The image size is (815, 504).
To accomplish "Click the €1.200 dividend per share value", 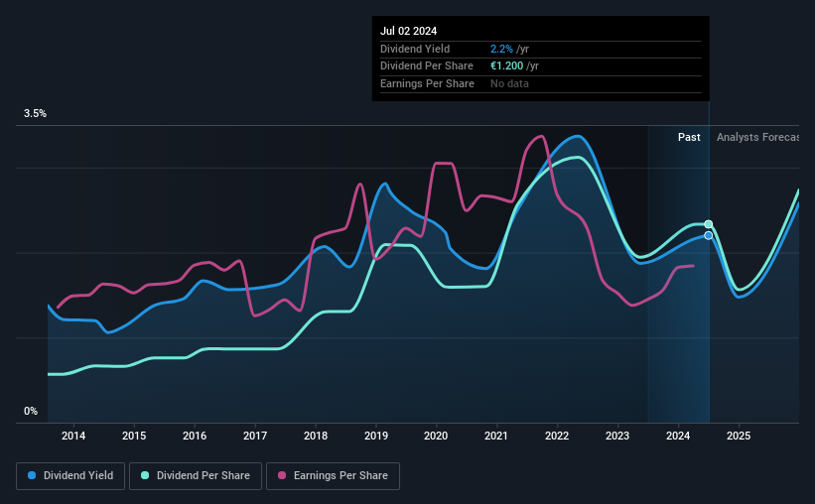I will [507, 66].
